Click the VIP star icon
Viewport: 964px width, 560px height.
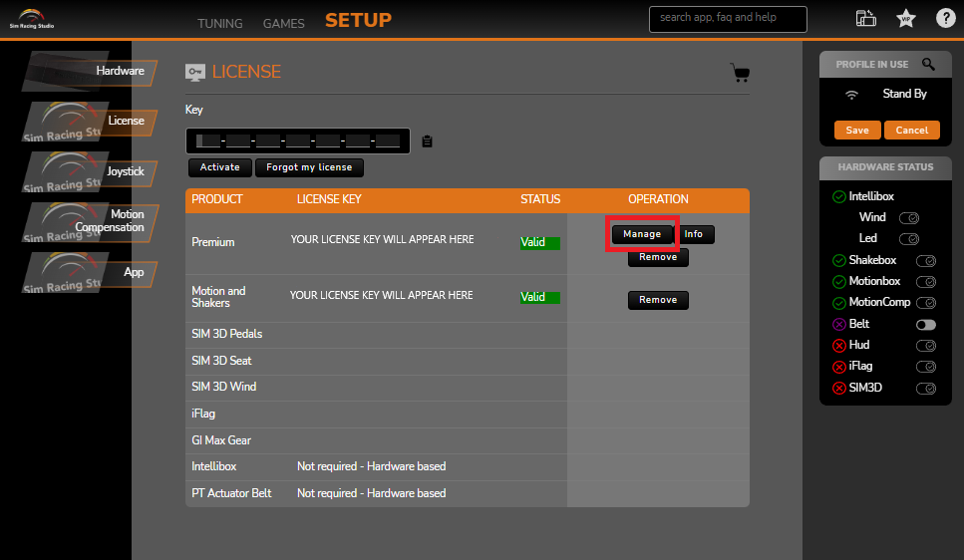tap(905, 19)
